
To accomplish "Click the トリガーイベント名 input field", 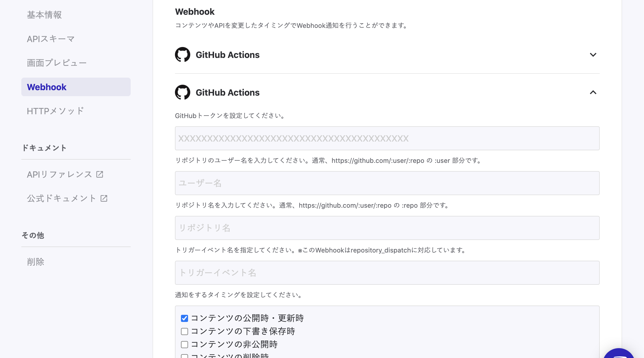I will point(387,272).
